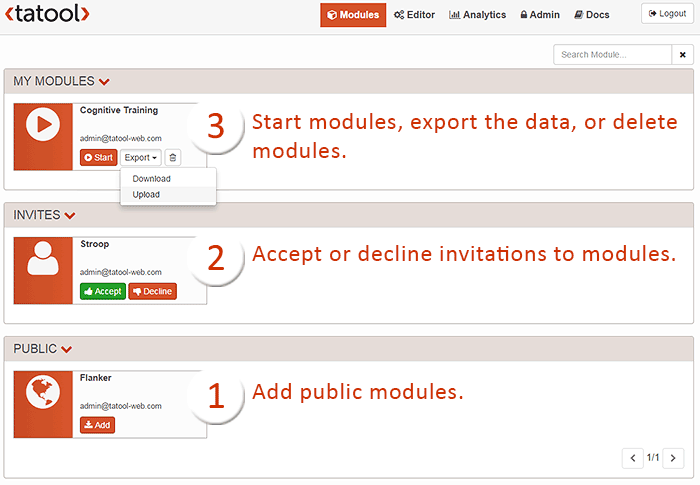
Task: Click the Stroop user avatar icon
Action: pyautogui.click(x=43, y=258)
